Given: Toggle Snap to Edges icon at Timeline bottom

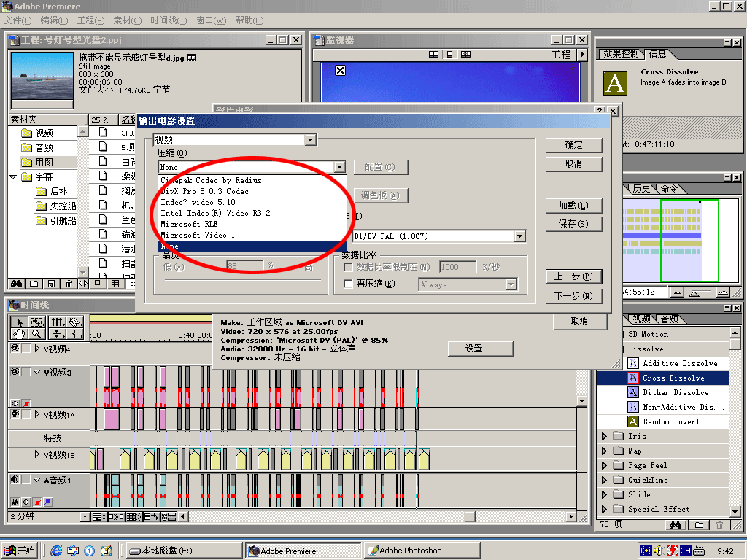Looking at the screenshot, I should pyautogui.click(x=116, y=517).
